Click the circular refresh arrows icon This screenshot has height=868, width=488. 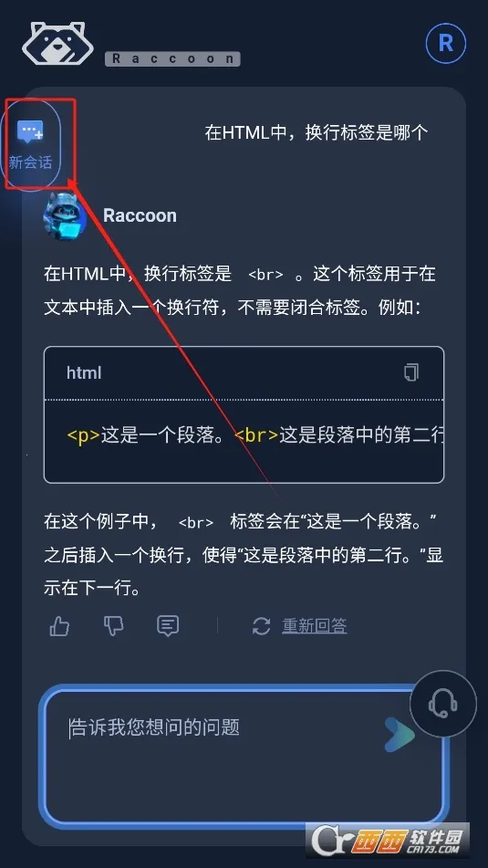(x=261, y=626)
